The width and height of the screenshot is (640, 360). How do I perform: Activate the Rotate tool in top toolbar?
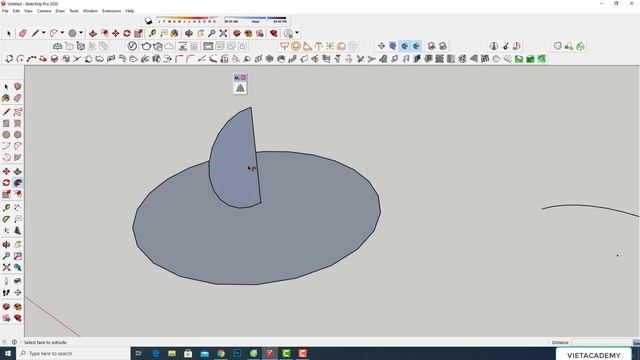click(x=127, y=33)
